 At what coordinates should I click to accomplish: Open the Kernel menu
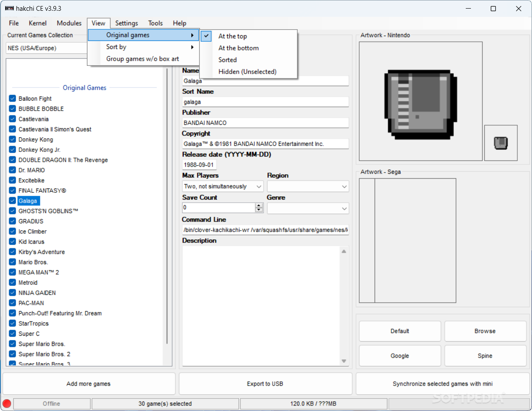tap(37, 23)
